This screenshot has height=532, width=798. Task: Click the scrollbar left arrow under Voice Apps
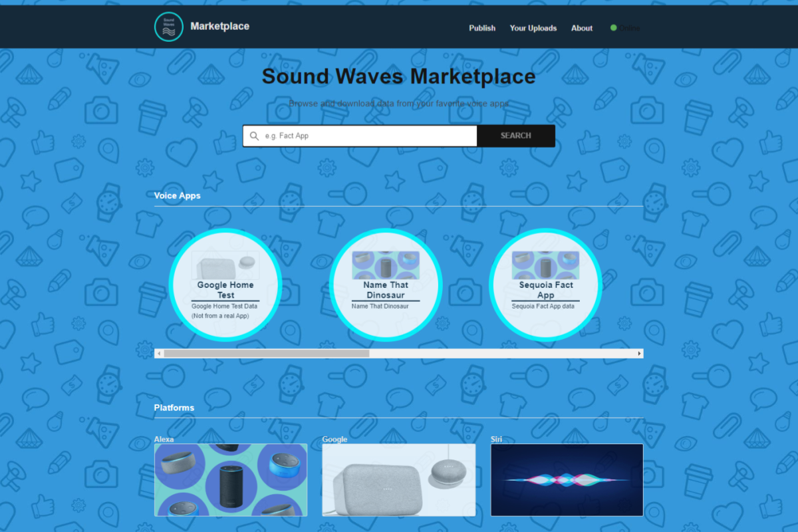click(159, 354)
